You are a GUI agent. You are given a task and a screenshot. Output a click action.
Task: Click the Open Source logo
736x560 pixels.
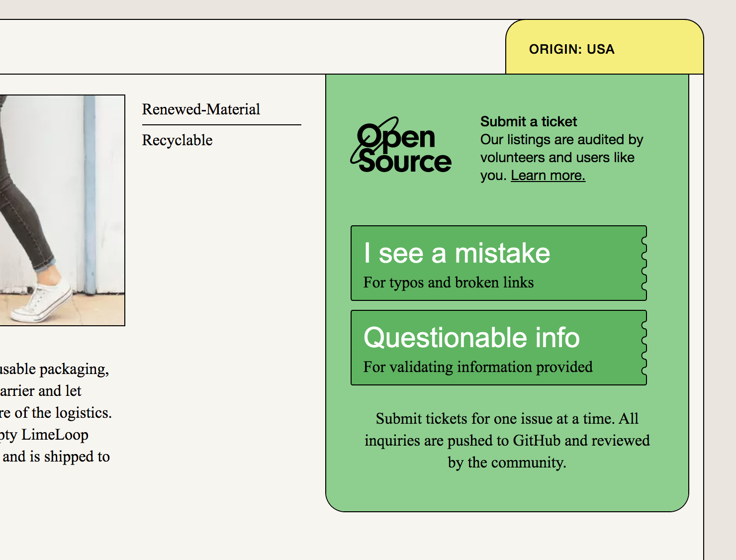point(401,145)
